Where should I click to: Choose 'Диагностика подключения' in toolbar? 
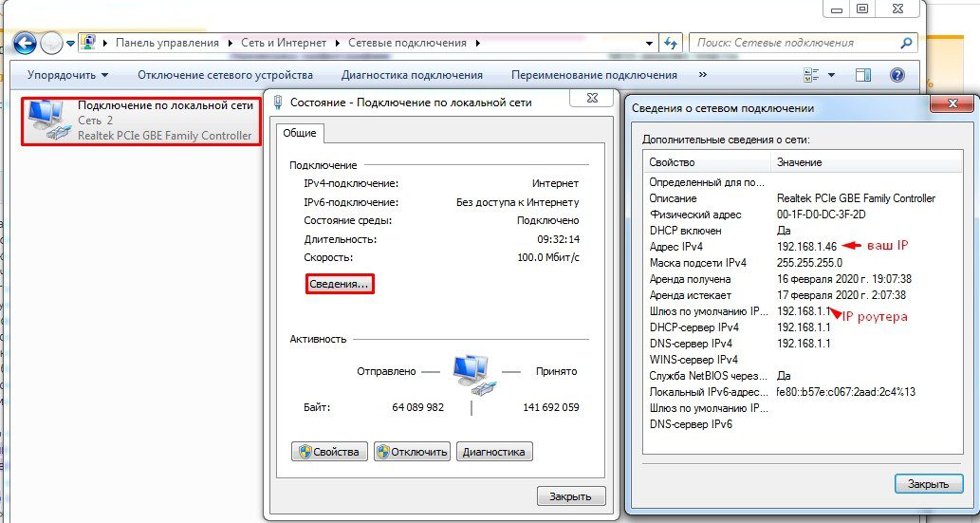pyautogui.click(x=412, y=75)
